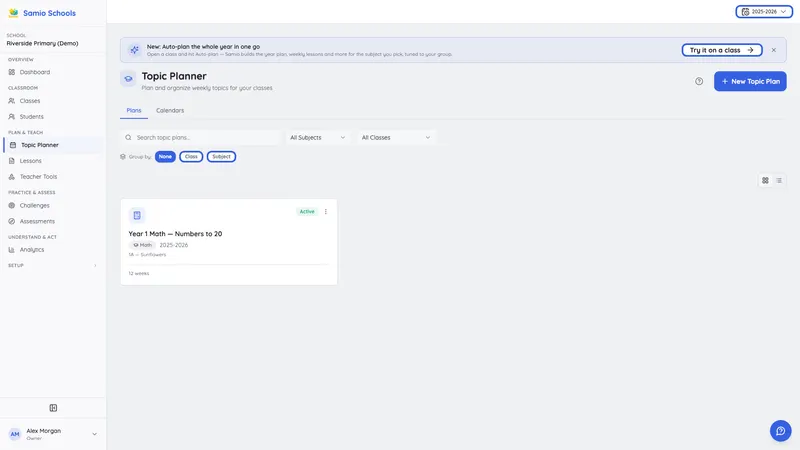Set Group by to None
800x450 pixels.
pyautogui.click(x=165, y=157)
